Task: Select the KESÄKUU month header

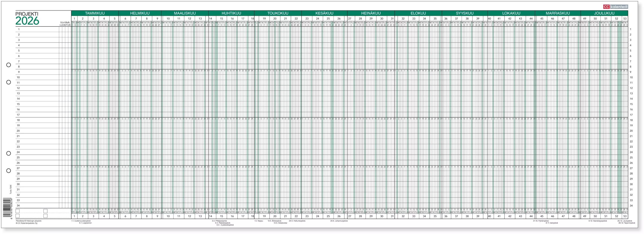Action: pyautogui.click(x=324, y=13)
